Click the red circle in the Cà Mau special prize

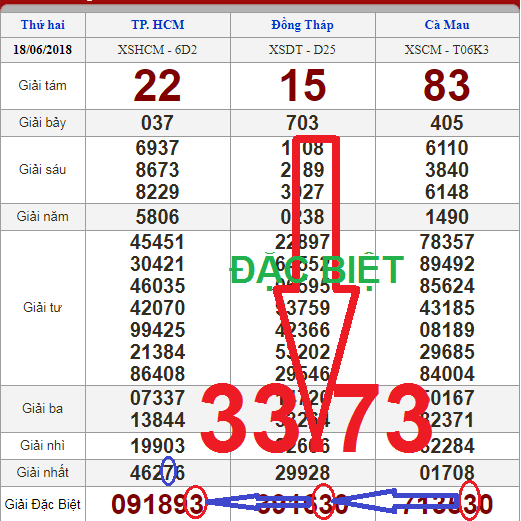[470, 501]
